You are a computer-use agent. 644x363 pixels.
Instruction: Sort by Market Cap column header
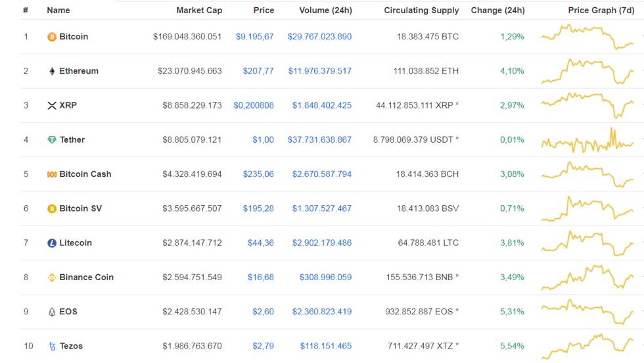(199, 11)
